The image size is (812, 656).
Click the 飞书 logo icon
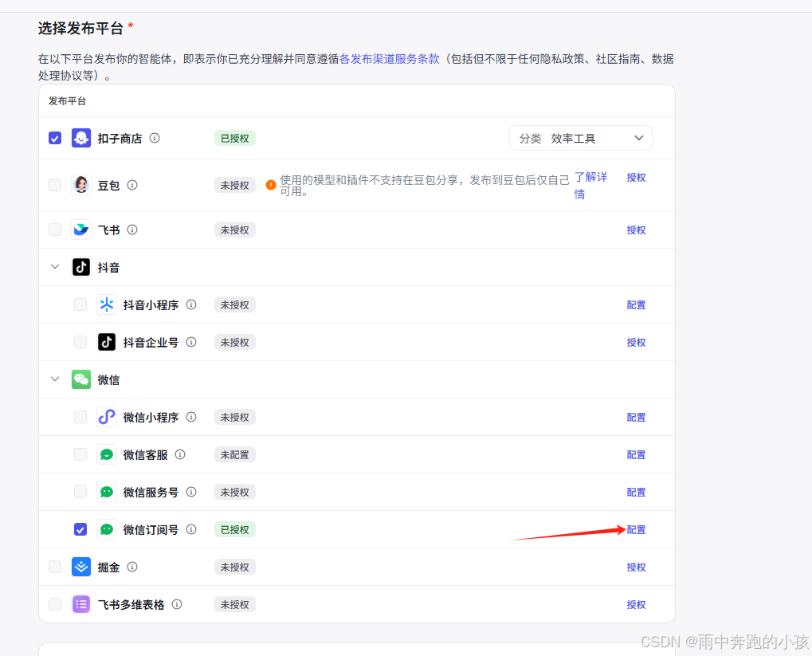click(80, 230)
